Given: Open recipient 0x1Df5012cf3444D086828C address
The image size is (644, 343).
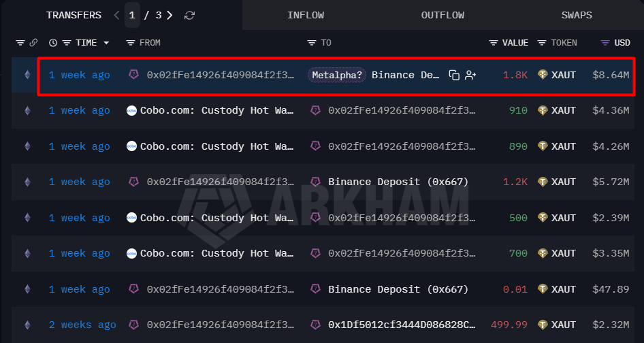Looking at the screenshot, I should (x=402, y=325).
